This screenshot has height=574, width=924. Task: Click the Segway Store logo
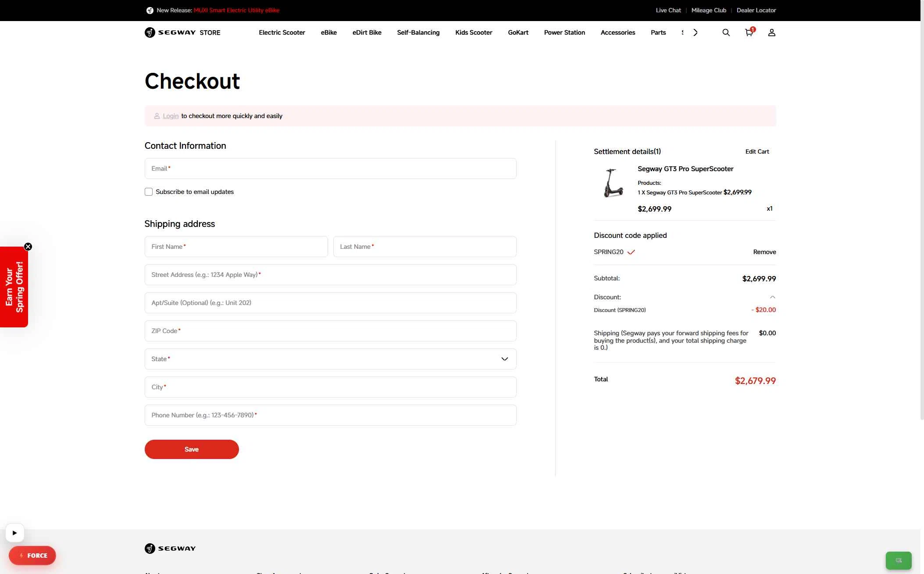pos(182,32)
